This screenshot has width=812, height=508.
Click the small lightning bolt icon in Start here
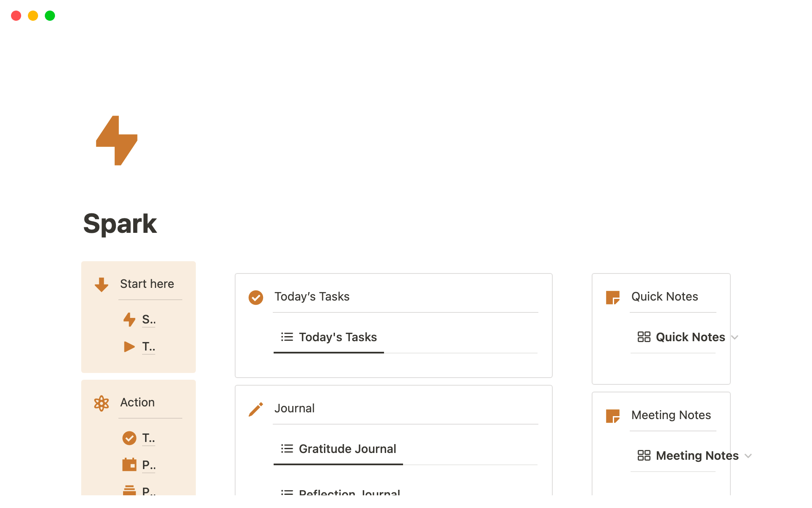(x=129, y=320)
